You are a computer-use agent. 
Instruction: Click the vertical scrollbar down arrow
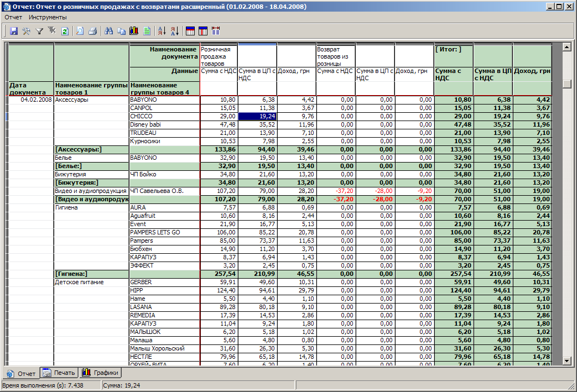click(566, 361)
